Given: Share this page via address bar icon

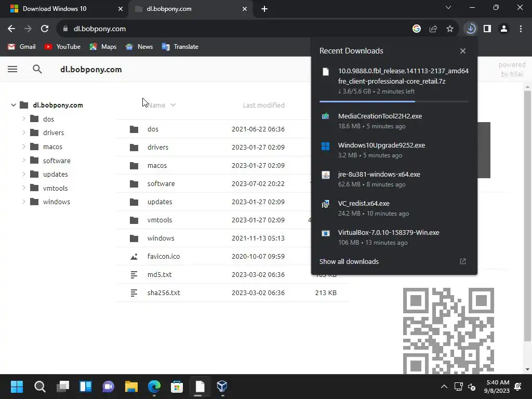Looking at the screenshot, I should pyautogui.click(x=433, y=29).
